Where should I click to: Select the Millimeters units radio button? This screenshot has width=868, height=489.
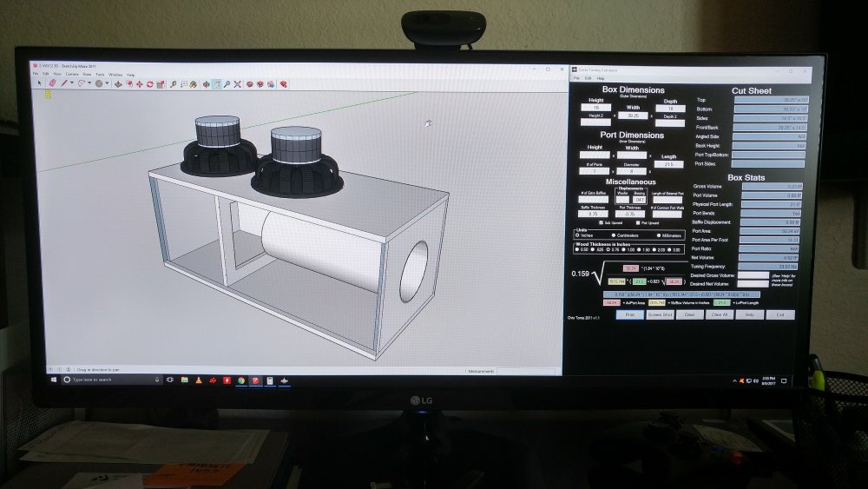659,235
